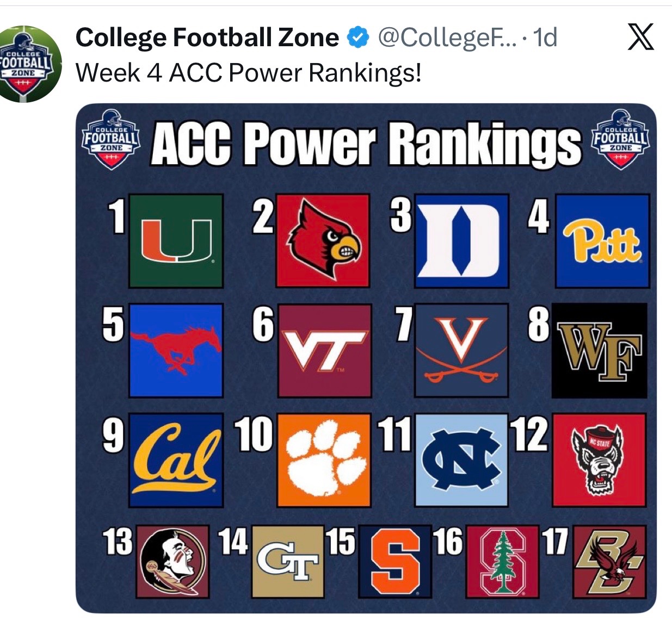This screenshot has width=672, height=627.
Task: Click the Duke D logo
Action: tap(461, 241)
